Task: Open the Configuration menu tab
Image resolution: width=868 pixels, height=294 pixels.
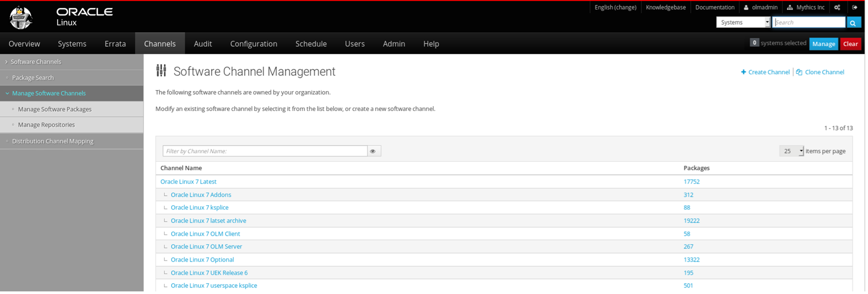Action: pyautogui.click(x=254, y=44)
